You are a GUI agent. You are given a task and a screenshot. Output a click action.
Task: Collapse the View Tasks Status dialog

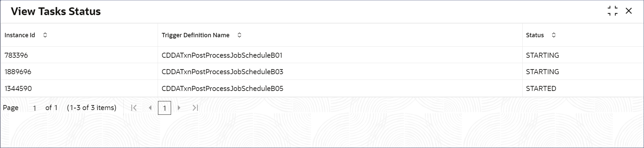[x=612, y=11]
